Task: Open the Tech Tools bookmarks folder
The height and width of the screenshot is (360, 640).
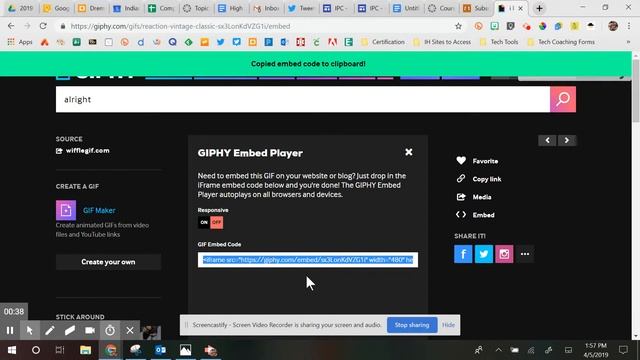Action: [x=499, y=42]
